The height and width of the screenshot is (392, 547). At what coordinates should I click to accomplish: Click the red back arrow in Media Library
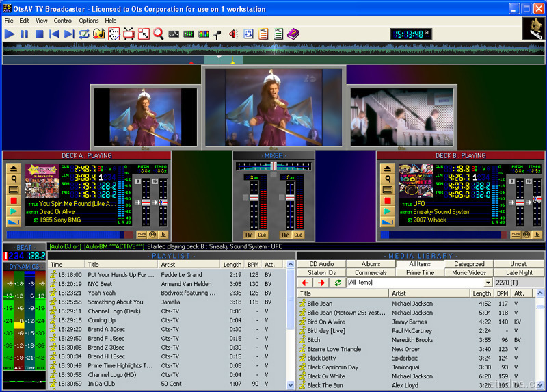coord(305,283)
